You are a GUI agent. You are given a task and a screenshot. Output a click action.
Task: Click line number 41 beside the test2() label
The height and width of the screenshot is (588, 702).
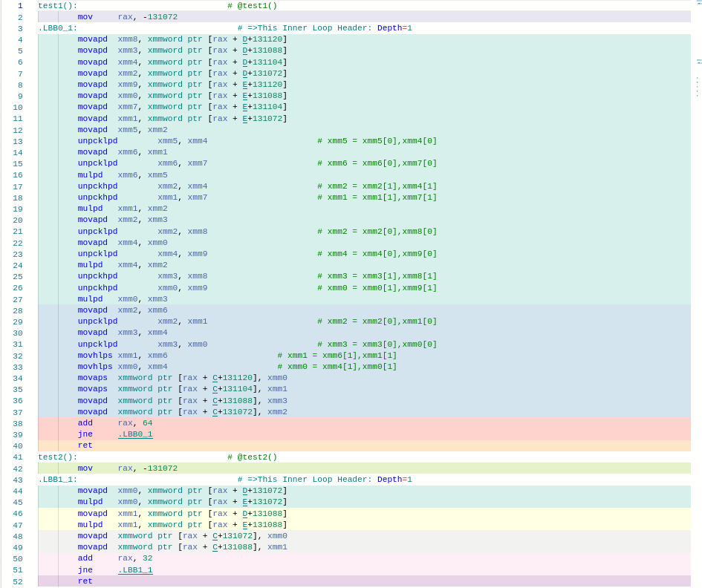(x=18, y=457)
